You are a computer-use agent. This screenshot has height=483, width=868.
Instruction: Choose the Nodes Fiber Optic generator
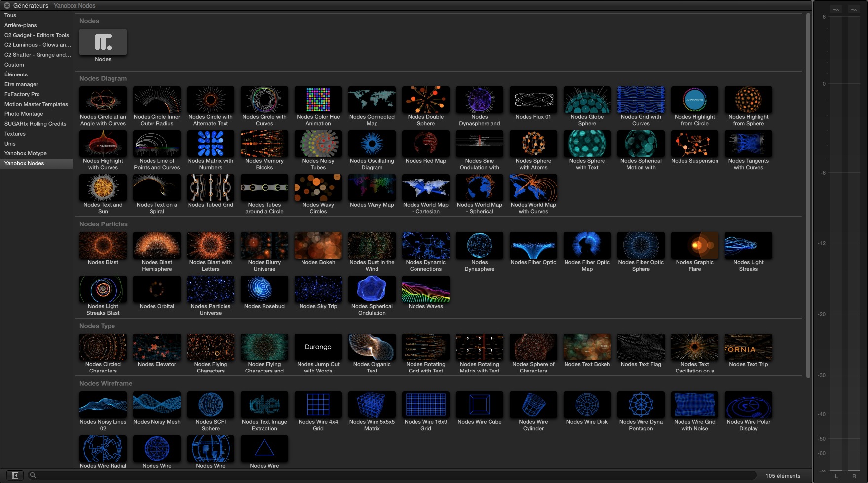(533, 245)
